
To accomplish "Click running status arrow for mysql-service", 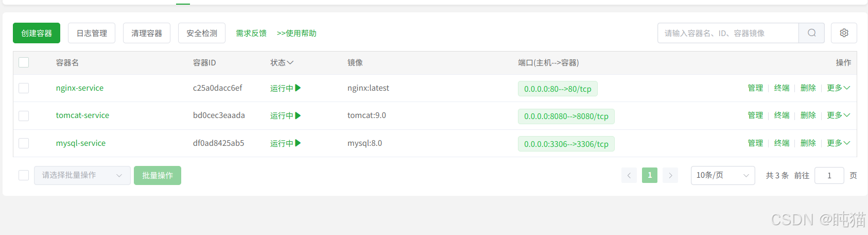I will (298, 143).
